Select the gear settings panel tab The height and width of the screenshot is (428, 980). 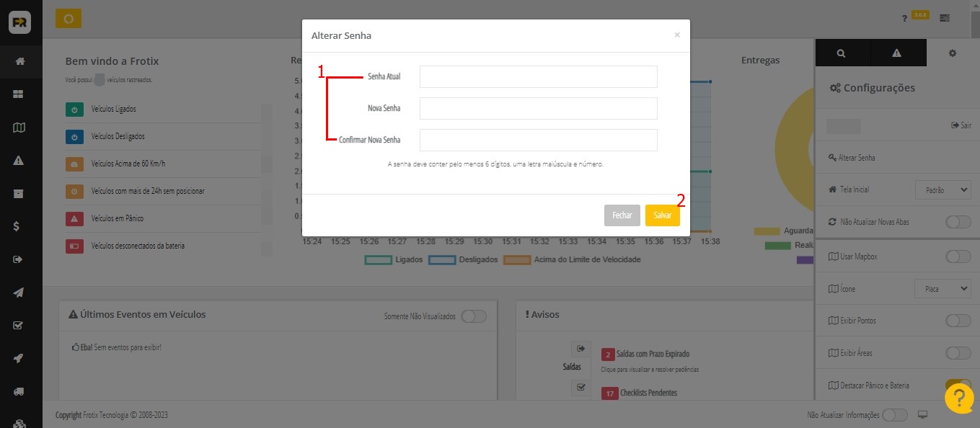(x=953, y=53)
